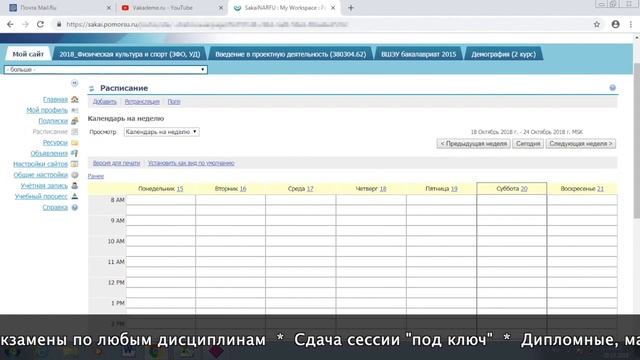The image size is (640, 360).
Task: Open the Настройки сайтов sidebar link
Action: 40,164
